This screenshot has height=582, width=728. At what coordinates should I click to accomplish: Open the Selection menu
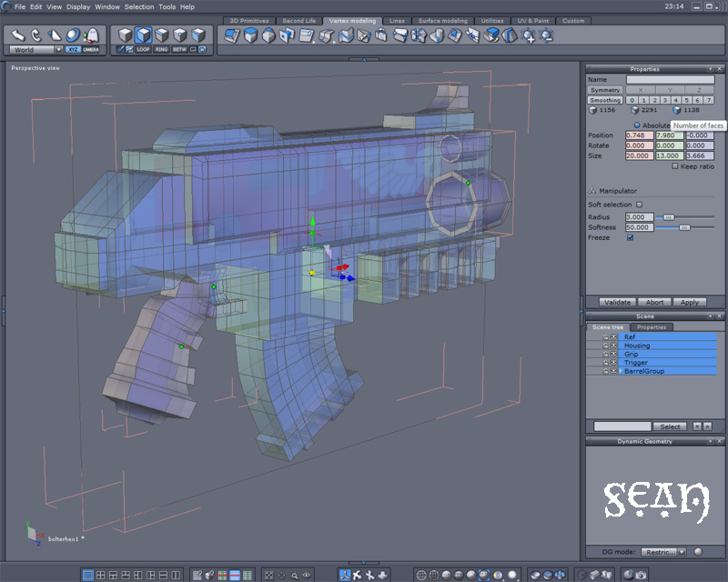pyautogui.click(x=139, y=6)
